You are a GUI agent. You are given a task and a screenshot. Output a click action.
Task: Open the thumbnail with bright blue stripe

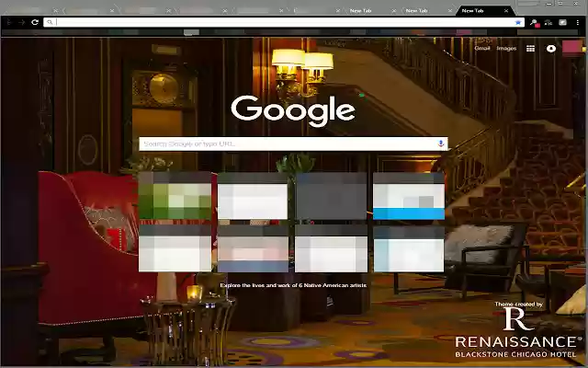pyautogui.click(x=409, y=196)
